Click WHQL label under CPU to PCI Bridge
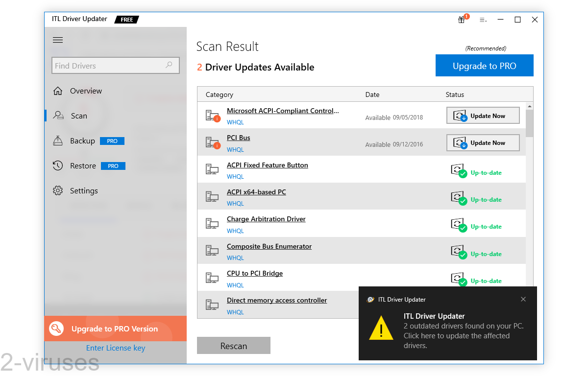This screenshot has width=588, height=376. [235, 285]
